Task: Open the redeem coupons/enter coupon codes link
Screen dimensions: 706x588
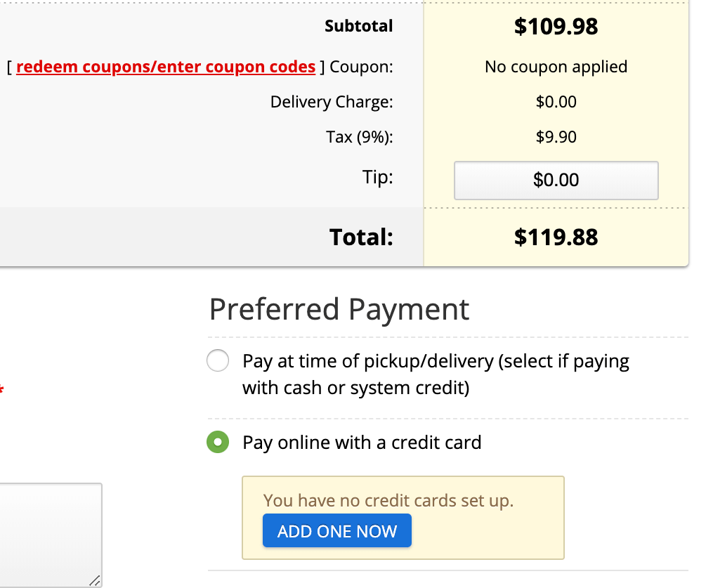Action: 166,67
